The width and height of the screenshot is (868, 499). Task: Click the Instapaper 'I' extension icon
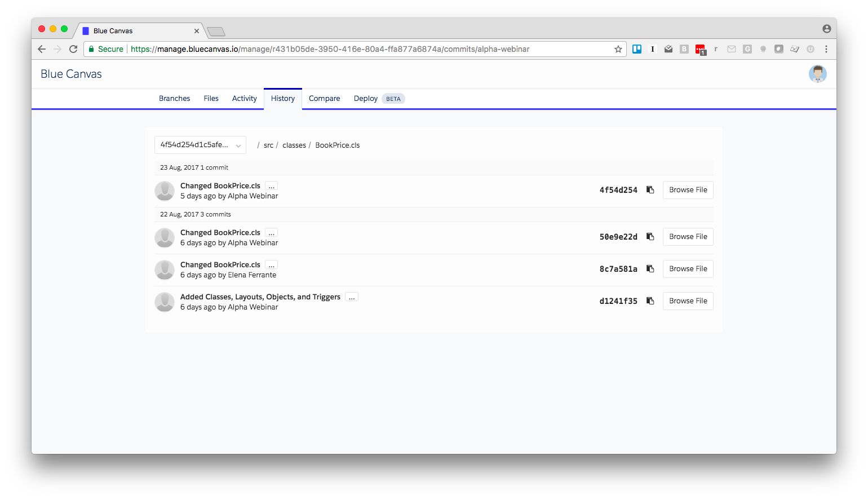pyautogui.click(x=653, y=49)
